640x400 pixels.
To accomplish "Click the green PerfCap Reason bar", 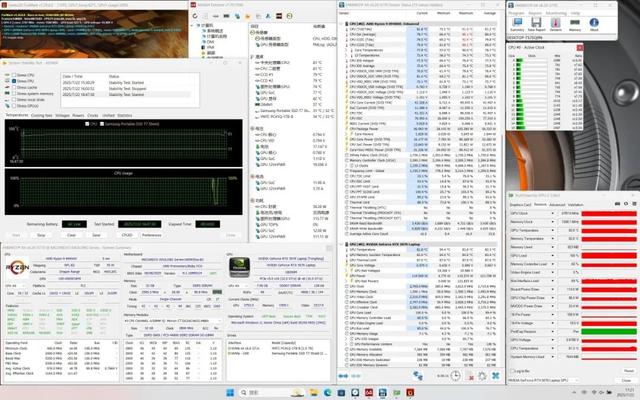I will (609, 331).
